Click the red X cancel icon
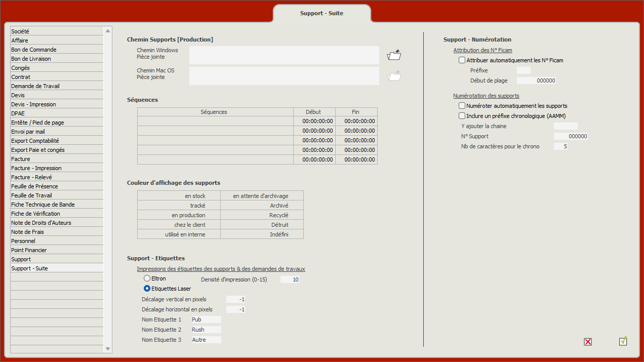The height and width of the screenshot is (362, 644). pyautogui.click(x=588, y=342)
